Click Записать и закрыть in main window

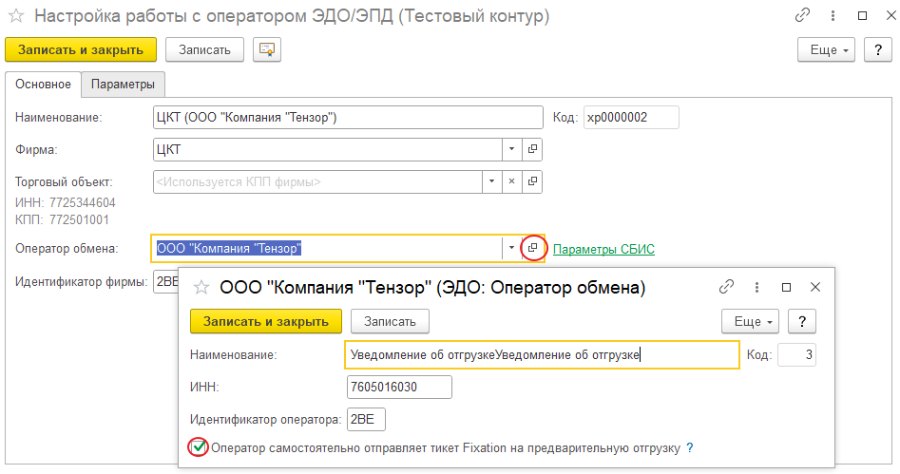coord(81,50)
